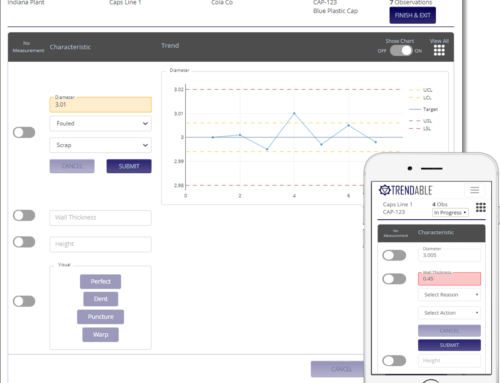Click the Indiana Plant label
Image resolution: width=500 pixels, height=383 pixels.
point(26,2)
